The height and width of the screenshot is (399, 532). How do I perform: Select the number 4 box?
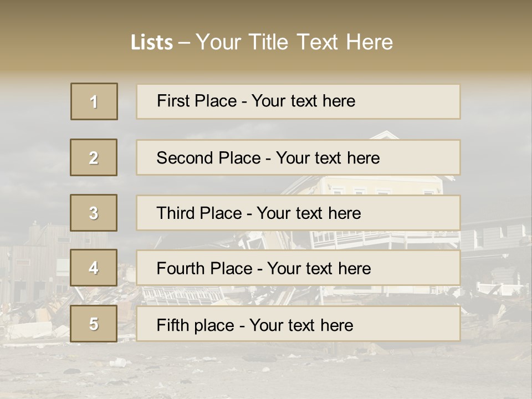pyautogui.click(x=94, y=268)
